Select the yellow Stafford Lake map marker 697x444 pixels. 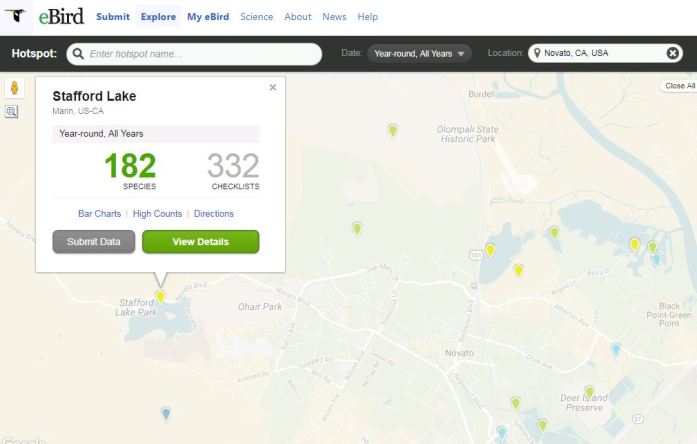[160, 297]
